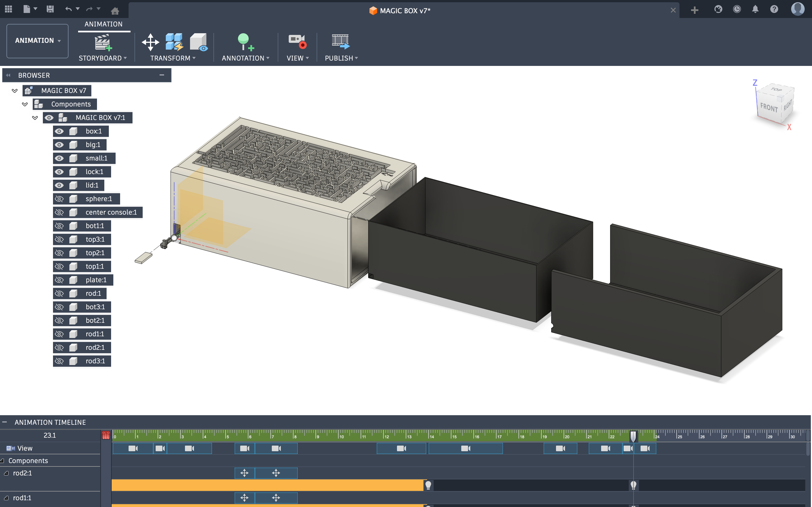Click the Auto Explode components icon
Screen dimensions: 812x507
175,42
